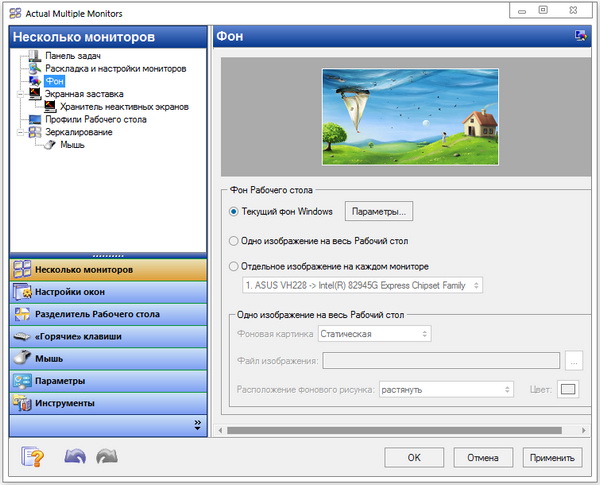Expand the Фоновая картинка Статическая dropdown
The height and width of the screenshot is (485, 600).
[x=375, y=333]
